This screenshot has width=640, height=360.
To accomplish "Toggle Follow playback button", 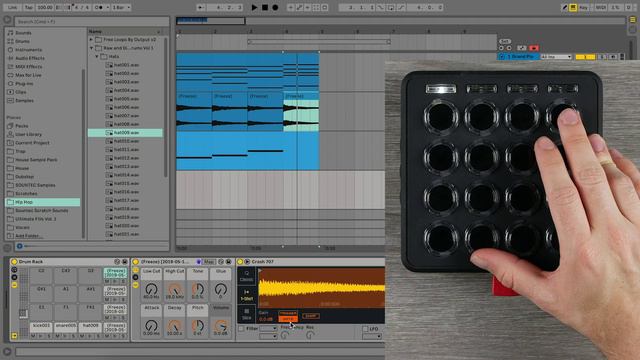I will click(201, 7).
